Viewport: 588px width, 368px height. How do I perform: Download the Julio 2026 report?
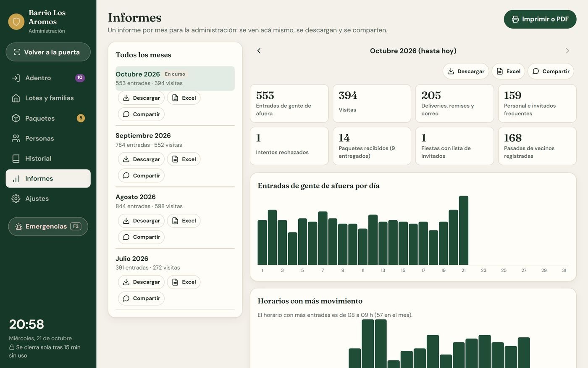141,282
